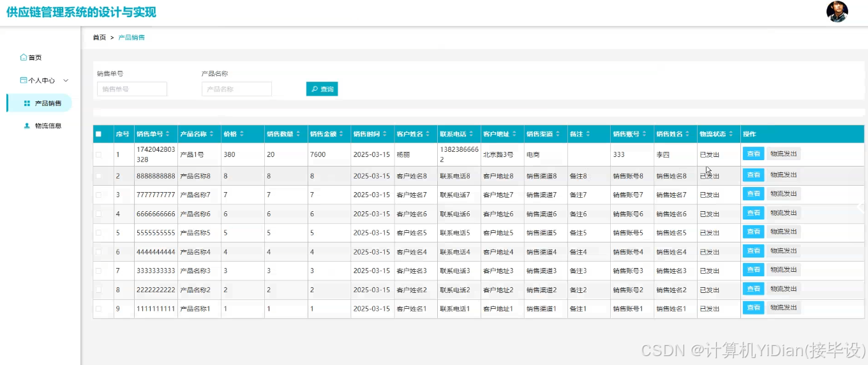Click the 产品销售 grid icon in sidebar
The width and height of the screenshot is (868, 365).
coord(27,103)
